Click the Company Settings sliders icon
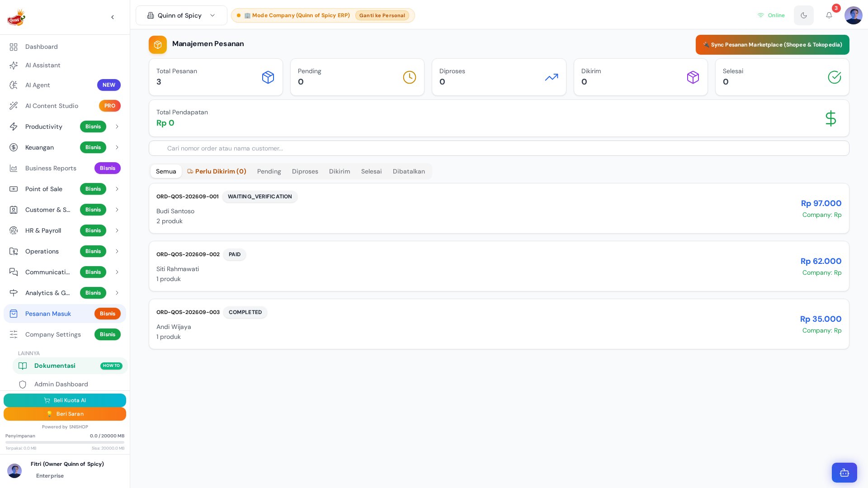 tap(14, 334)
